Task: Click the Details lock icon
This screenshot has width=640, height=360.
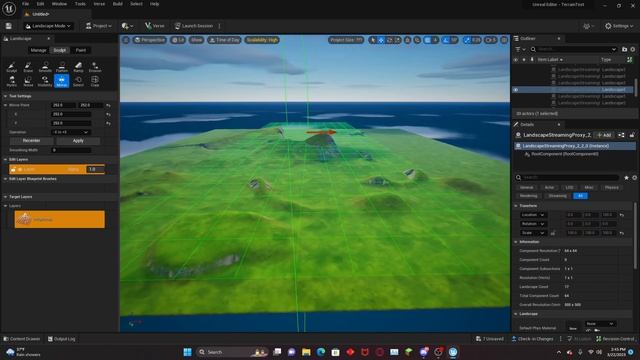Action: pos(632,135)
